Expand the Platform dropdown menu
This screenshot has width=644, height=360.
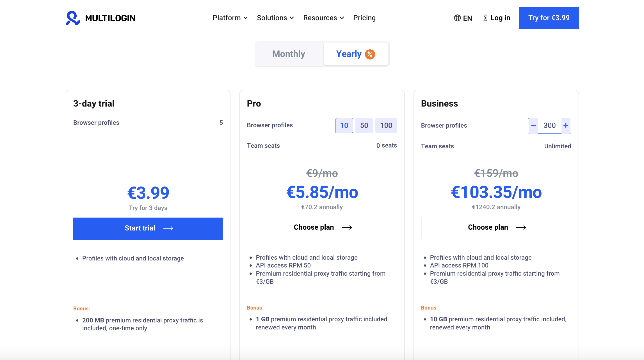[x=230, y=18]
